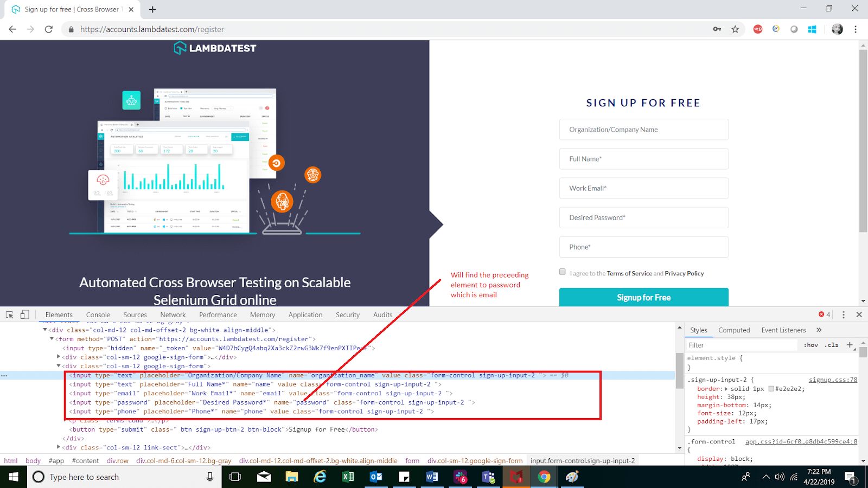
Task: Expand the border property shorthand triangle
Action: pos(726,389)
